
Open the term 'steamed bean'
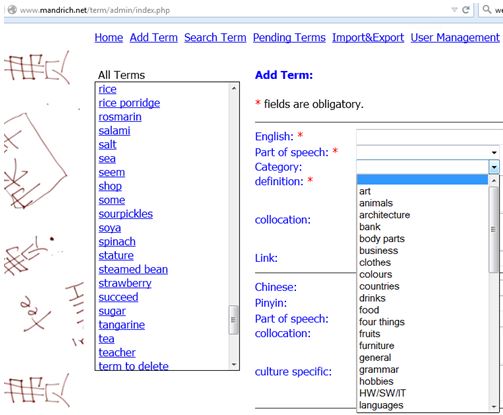click(133, 269)
